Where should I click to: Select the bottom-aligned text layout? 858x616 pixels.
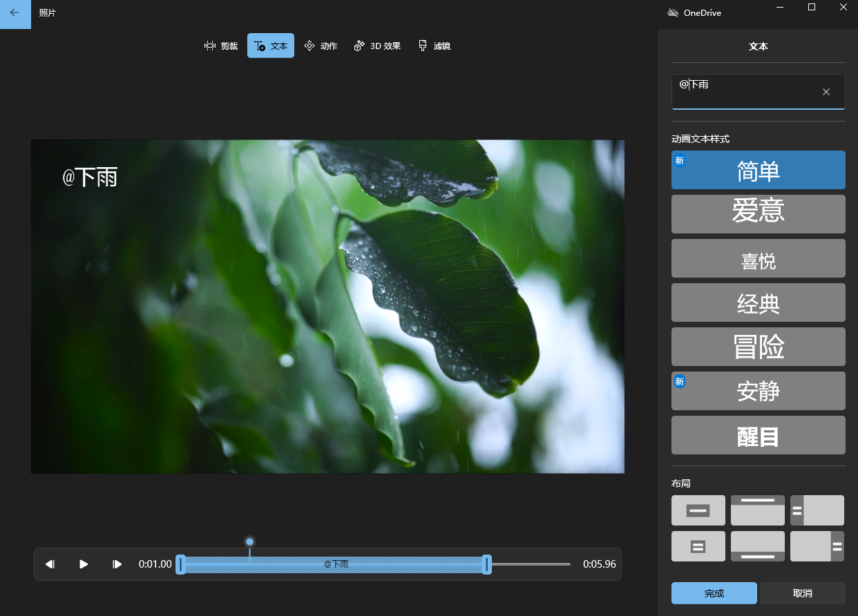click(758, 546)
